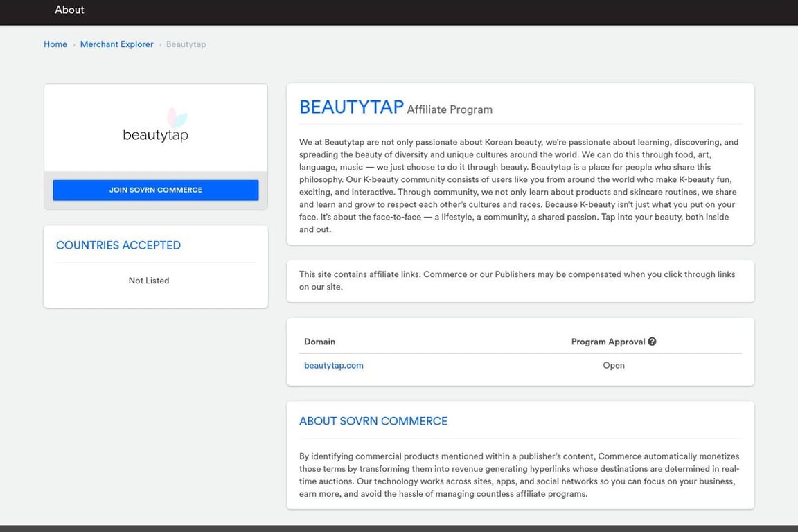Click the affiliate links disclosure text
This screenshot has height=532, width=798.
517,281
